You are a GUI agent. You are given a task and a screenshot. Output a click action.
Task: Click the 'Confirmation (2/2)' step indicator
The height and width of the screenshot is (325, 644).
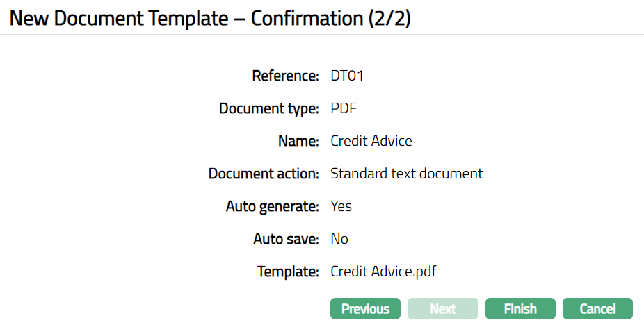[331, 19]
